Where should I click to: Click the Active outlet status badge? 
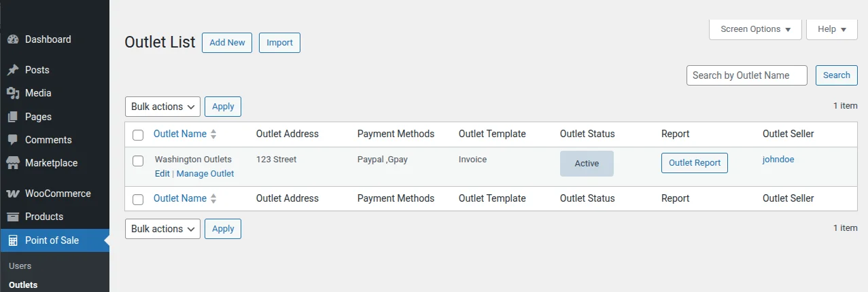pos(587,164)
